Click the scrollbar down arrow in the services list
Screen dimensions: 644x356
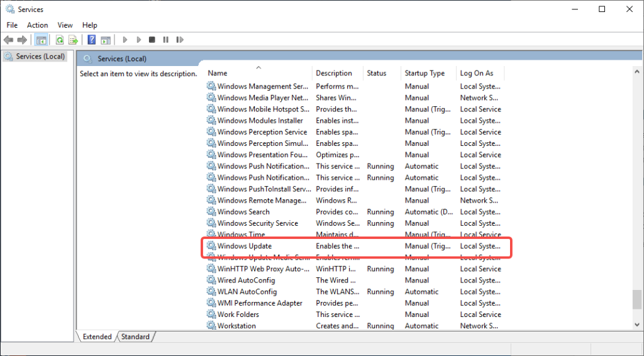pos(637,325)
